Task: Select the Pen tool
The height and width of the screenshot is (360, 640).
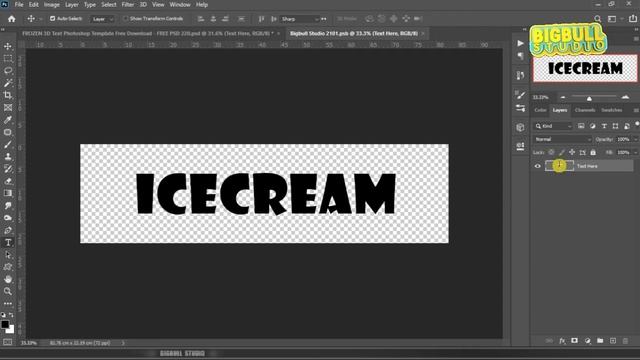Action: (8, 230)
